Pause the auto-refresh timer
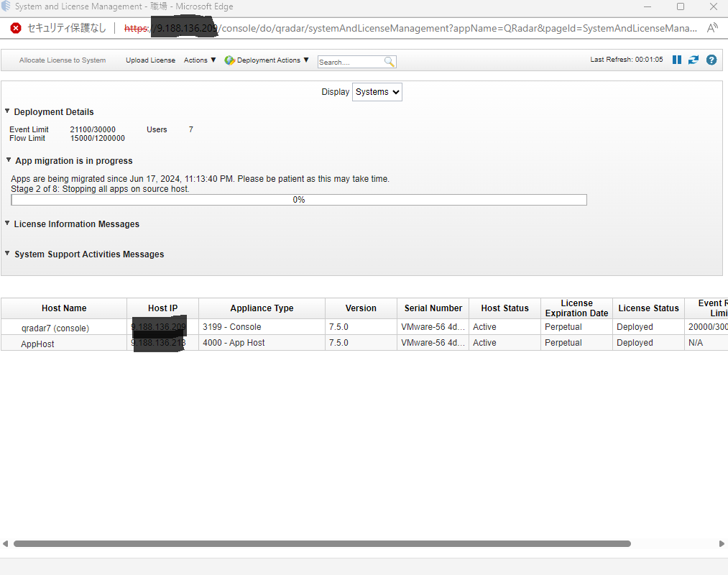This screenshot has height=575, width=728. point(676,60)
